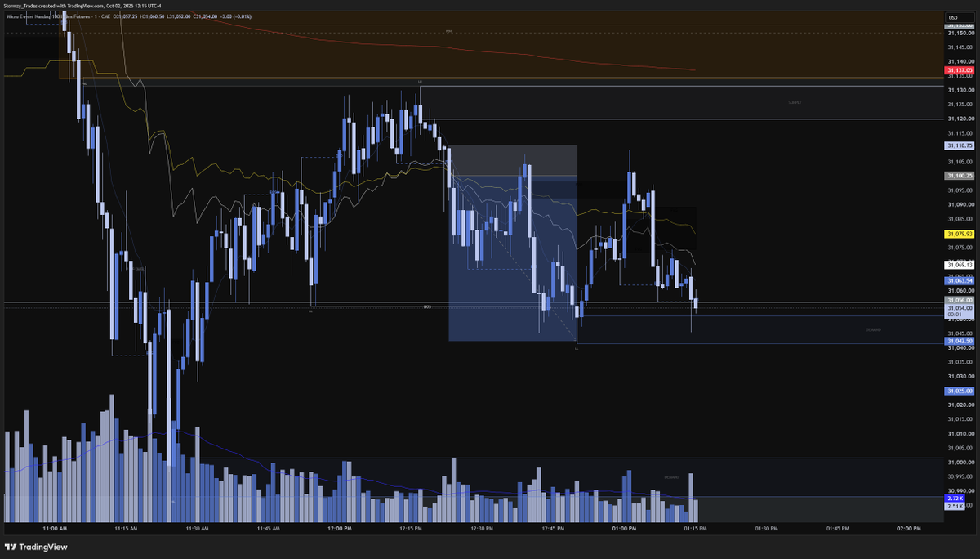Viewport: 980px width, 559px height.
Task: Click the 31,115.00 price scale tick
Action: click(x=959, y=132)
